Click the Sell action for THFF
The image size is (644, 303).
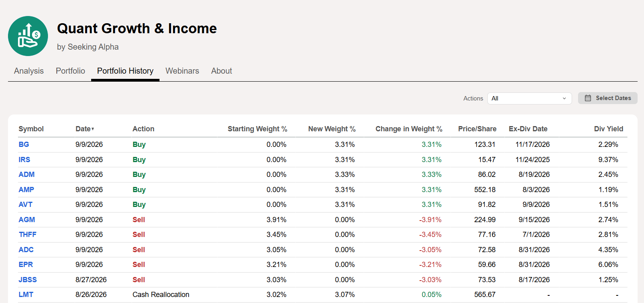pyautogui.click(x=139, y=235)
